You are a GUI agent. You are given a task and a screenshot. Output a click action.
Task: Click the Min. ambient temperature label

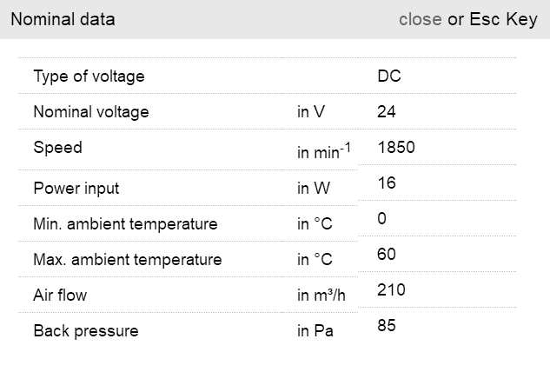click(125, 224)
